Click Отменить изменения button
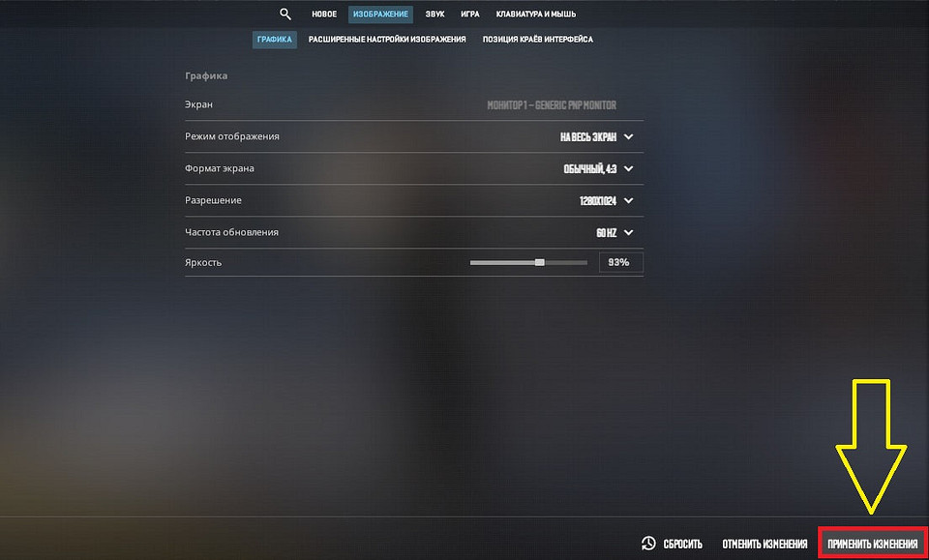The image size is (929, 560). pyautogui.click(x=764, y=544)
